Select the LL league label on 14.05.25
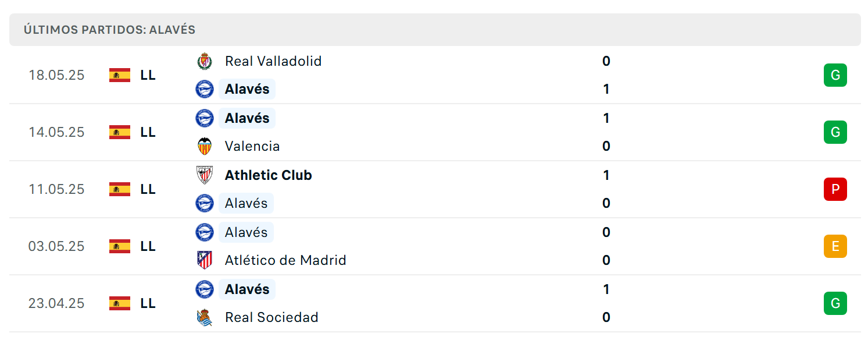Viewport: 868px width, 340px height. 148,132
